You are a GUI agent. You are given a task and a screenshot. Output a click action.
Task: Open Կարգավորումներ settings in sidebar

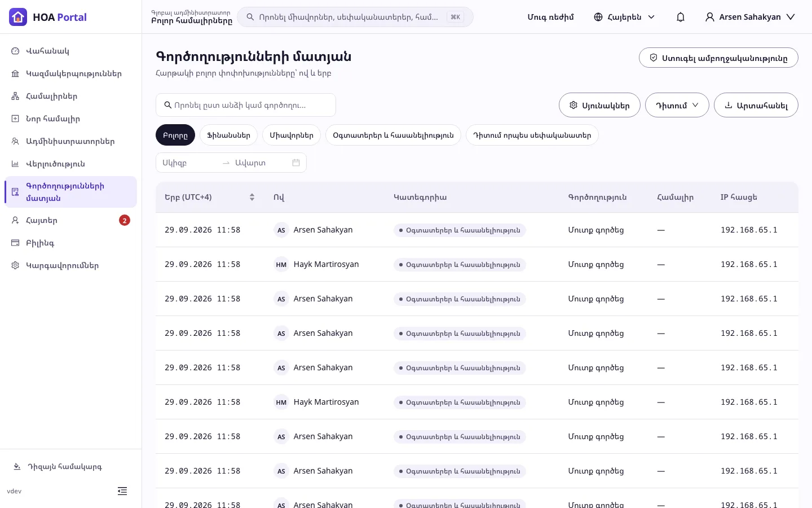click(x=70, y=265)
